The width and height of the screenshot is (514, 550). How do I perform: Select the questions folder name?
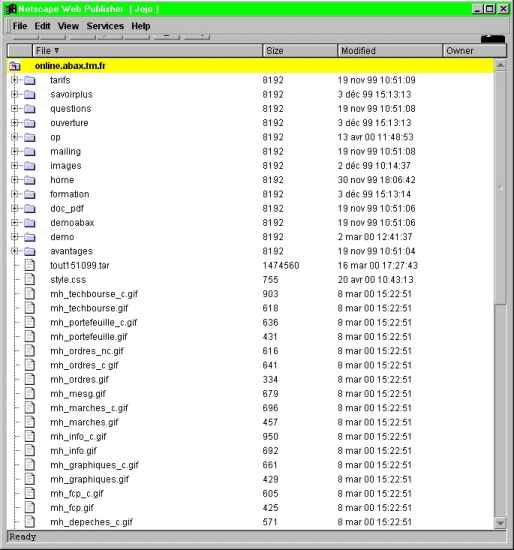click(x=71, y=109)
